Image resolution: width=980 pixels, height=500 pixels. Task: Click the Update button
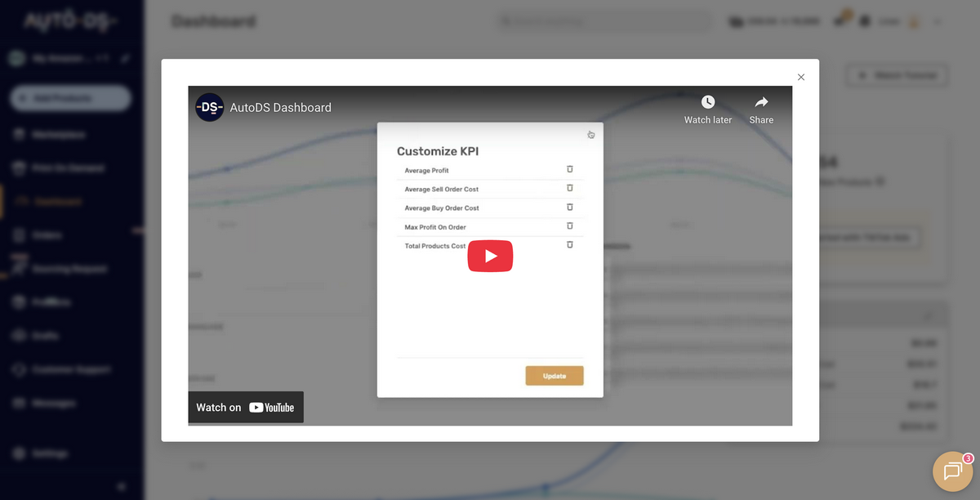coord(555,375)
